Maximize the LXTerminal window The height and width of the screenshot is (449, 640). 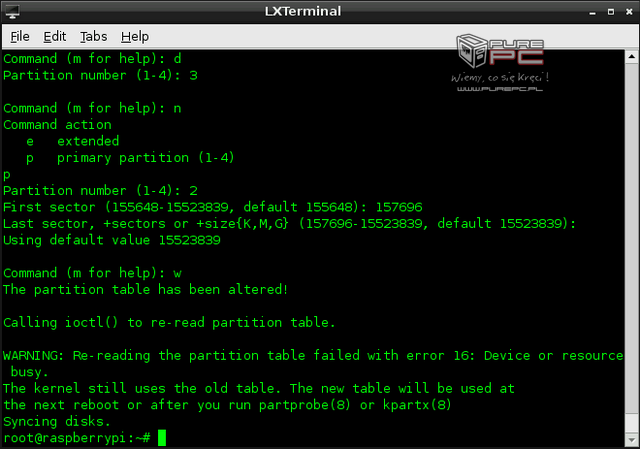click(611, 12)
